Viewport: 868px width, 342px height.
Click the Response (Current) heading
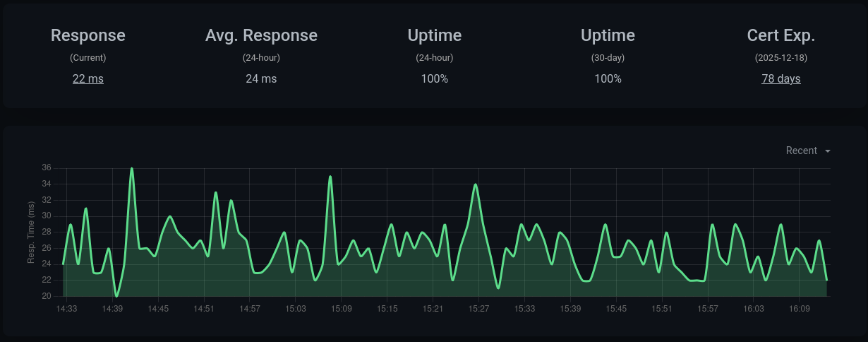click(x=88, y=35)
